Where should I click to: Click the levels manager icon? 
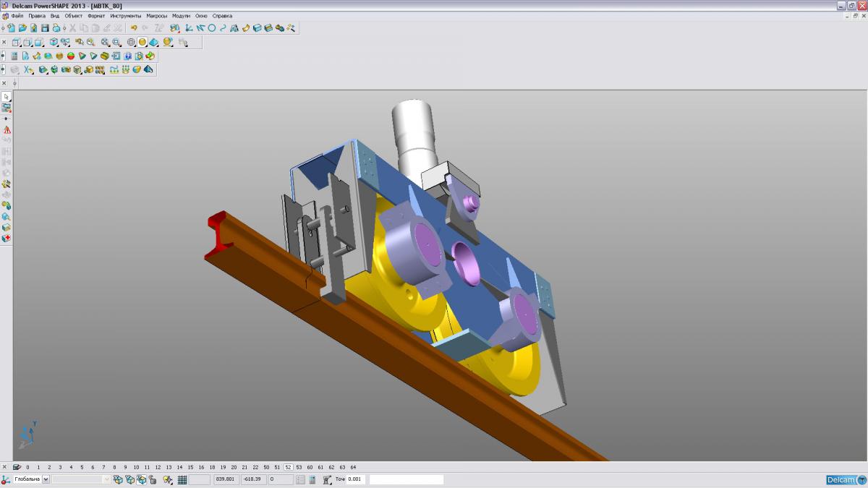(x=17, y=467)
